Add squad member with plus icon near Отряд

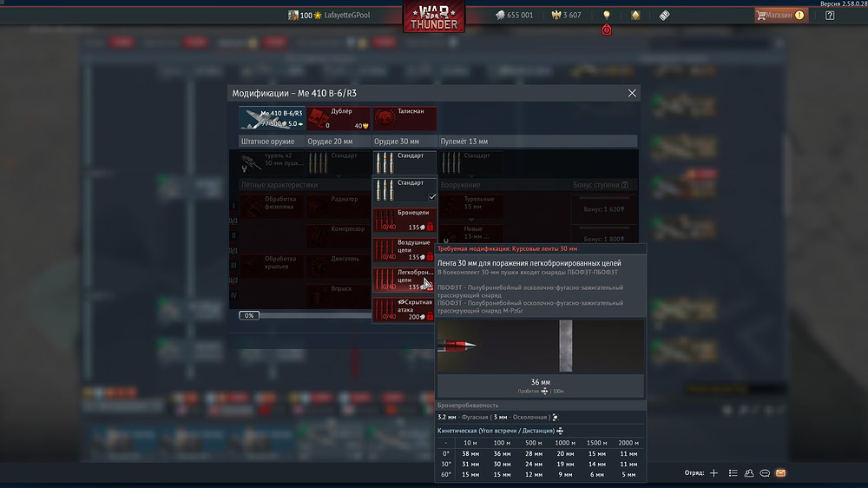[x=714, y=473]
